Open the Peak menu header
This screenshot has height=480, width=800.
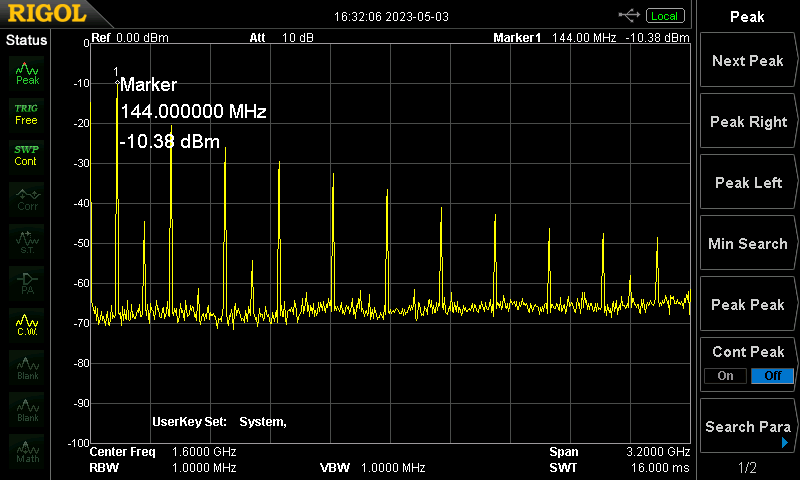(x=747, y=16)
